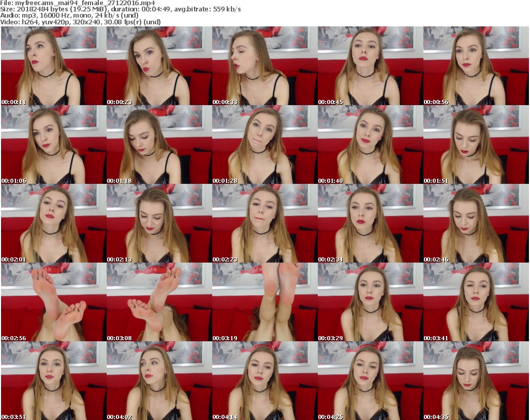
Task: Choose the frame at timestamp 00:02:56
Action: click(x=53, y=302)
